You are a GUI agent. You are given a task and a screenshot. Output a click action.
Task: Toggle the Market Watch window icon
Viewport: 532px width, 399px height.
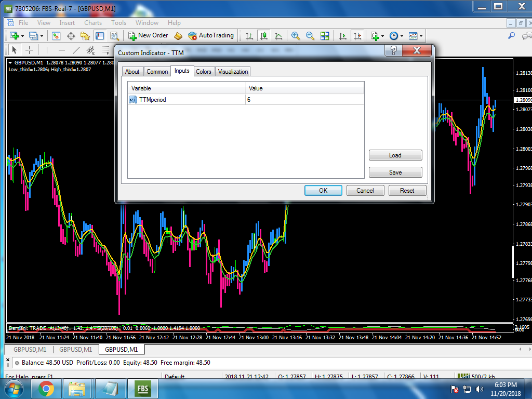(56, 36)
